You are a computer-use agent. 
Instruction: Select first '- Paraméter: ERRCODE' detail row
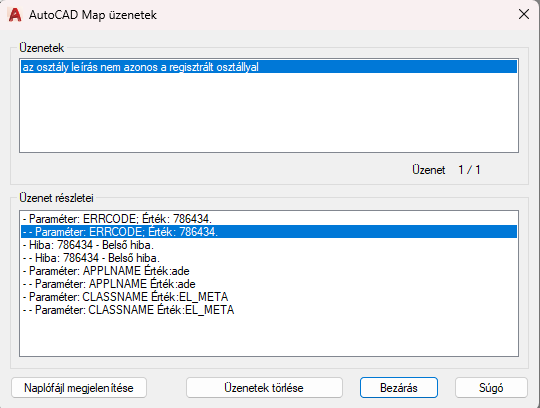pyautogui.click(x=269, y=219)
